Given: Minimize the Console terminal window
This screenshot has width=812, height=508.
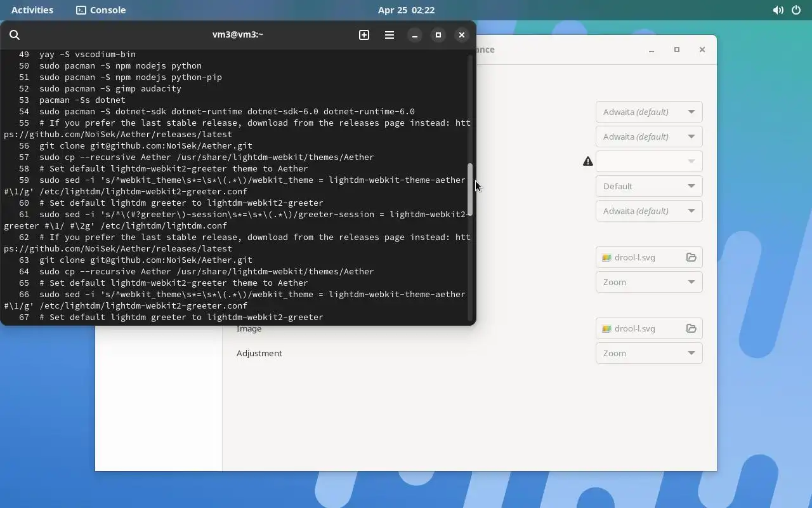Looking at the screenshot, I should [x=415, y=35].
